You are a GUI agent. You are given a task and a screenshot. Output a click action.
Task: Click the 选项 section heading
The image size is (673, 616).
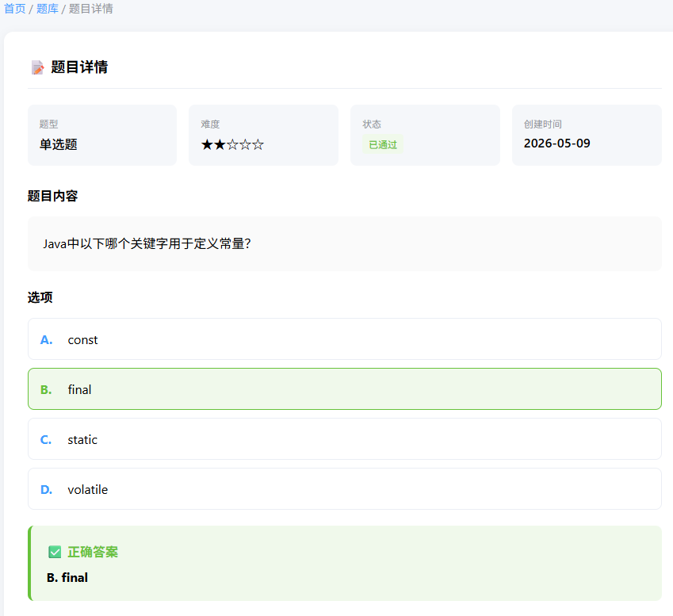click(x=40, y=297)
